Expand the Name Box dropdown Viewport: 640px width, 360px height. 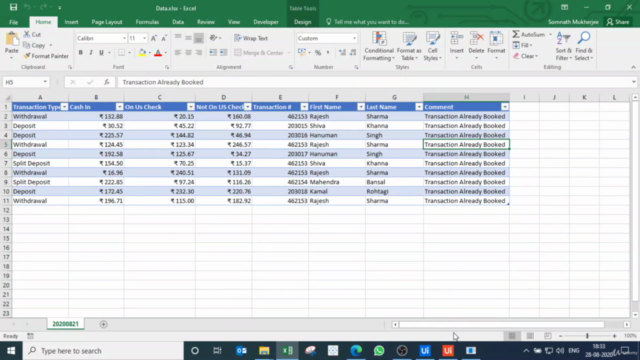(45, 82)
